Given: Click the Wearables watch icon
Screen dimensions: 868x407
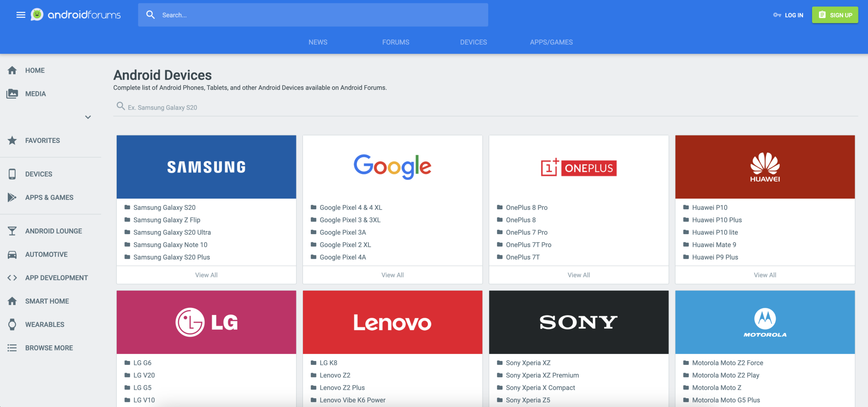Looking at the screenshot, I should [x=12, y=324].
